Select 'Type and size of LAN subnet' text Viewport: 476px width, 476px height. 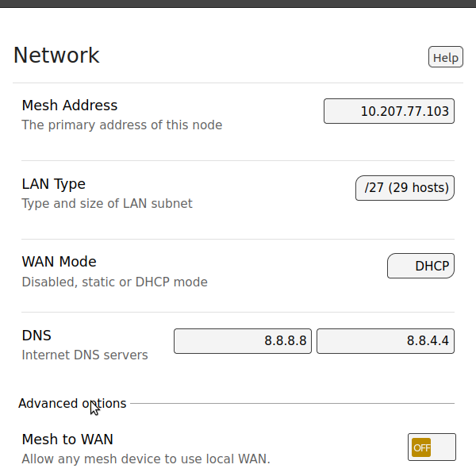pyautogui.click(x=107, y=203)
